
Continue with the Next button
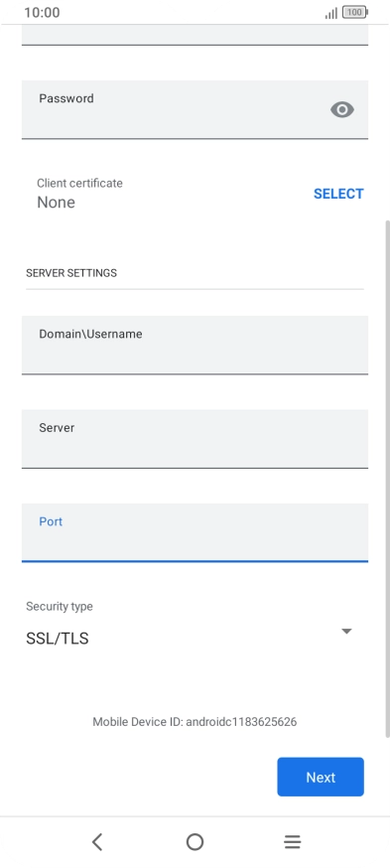coord(321,778)
